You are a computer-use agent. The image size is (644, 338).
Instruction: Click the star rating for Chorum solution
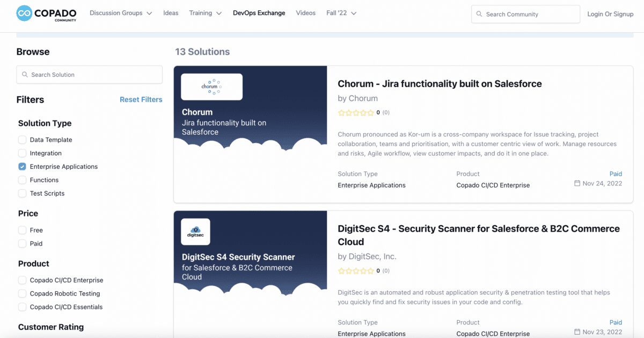(354, 113)
